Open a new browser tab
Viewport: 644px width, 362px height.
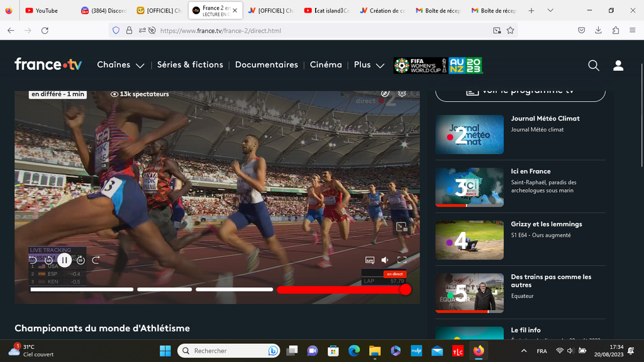pos(531,11)
